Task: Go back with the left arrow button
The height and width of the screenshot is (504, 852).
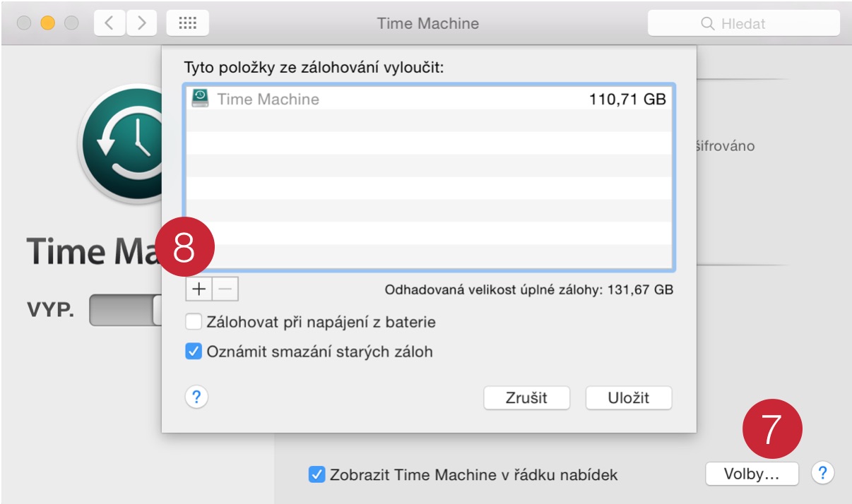Action: (109, 23)
